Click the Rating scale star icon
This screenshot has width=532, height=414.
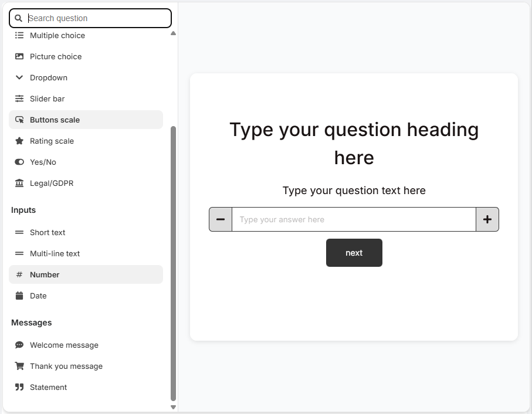(x=19, y=141)
